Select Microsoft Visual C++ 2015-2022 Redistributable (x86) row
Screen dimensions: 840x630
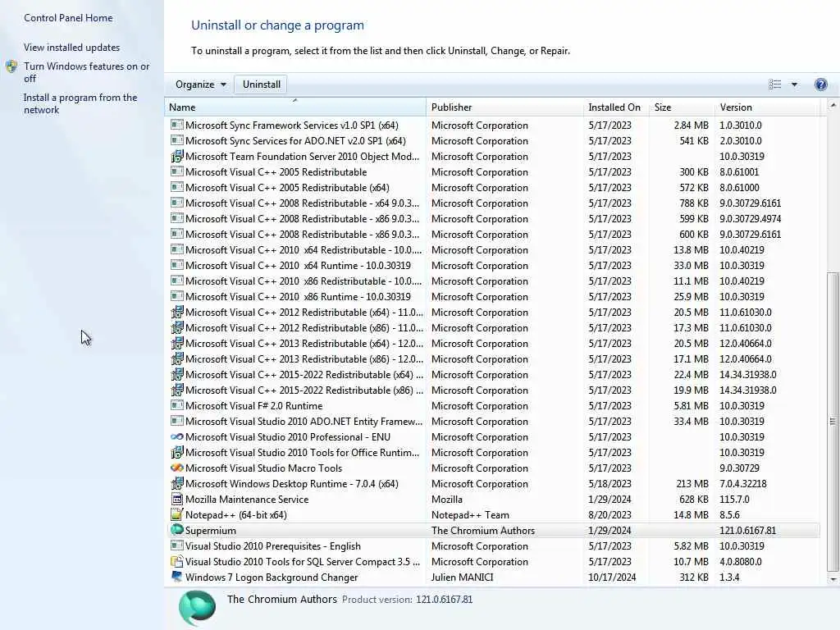[x=492, y=390]
